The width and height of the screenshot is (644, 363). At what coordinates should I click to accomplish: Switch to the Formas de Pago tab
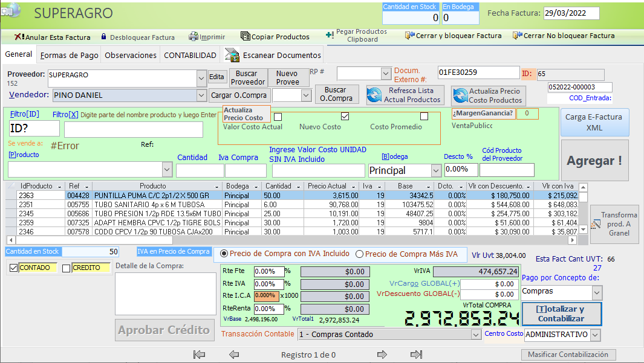pos(69,55)
